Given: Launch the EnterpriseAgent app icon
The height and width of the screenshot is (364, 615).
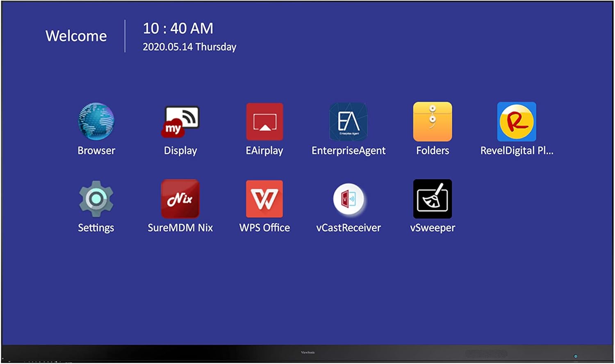Looking at the screenshot, I should 348,122.
